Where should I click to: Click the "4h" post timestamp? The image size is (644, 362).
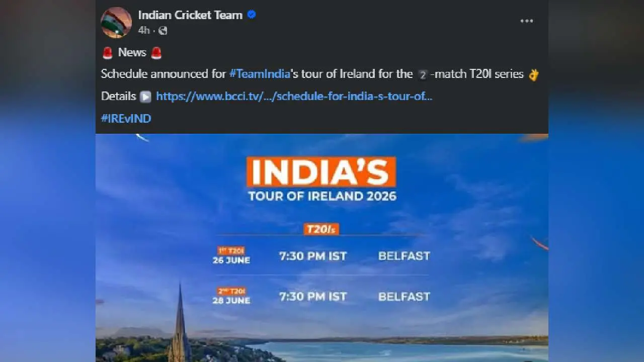144,31
